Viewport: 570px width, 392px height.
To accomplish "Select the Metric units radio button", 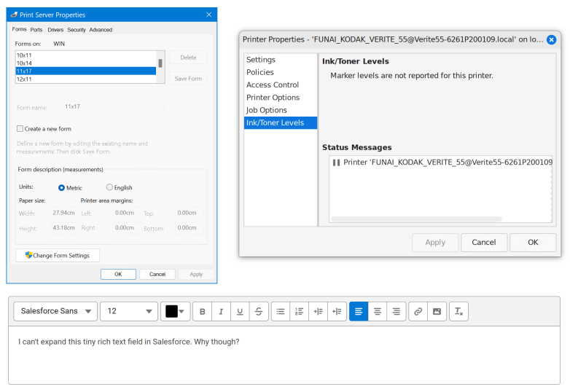I will tap(61, 188).
